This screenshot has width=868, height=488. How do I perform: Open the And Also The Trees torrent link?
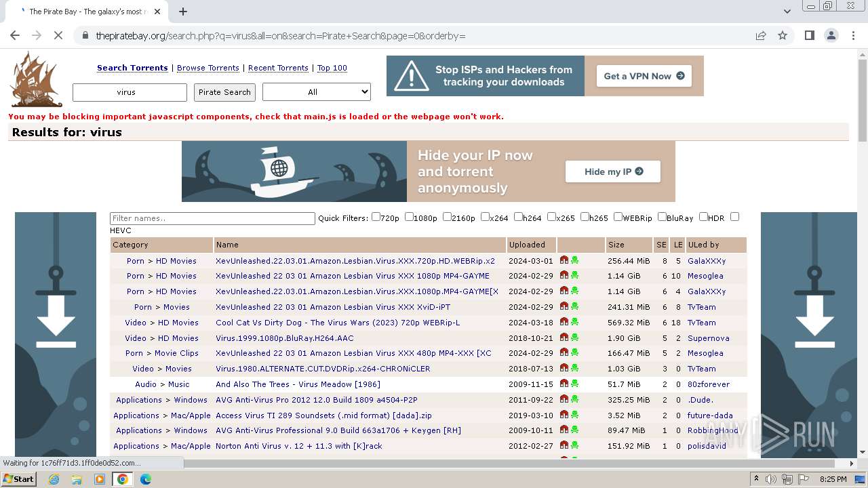pyautogui.click(x=298, y=384)
